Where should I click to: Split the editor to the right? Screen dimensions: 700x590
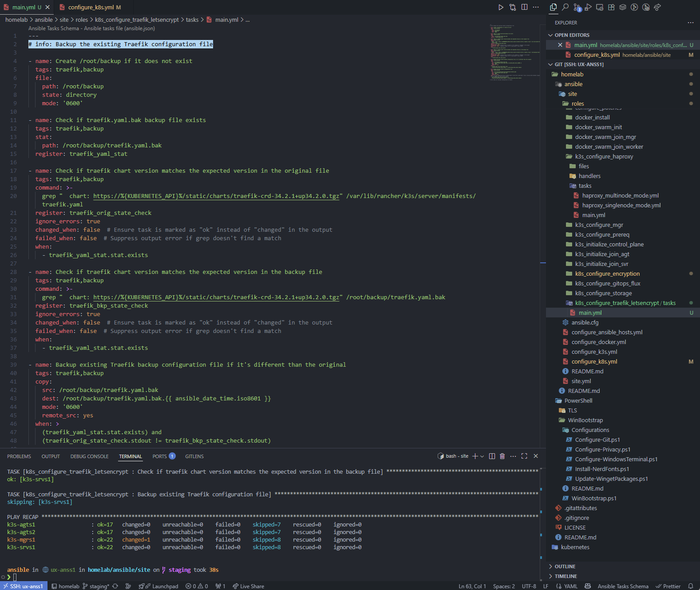coord(524,7)
